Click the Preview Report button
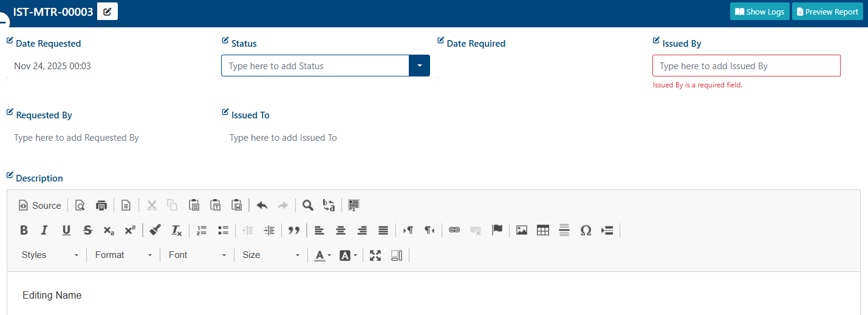868x315 pixels. [827, 12]
